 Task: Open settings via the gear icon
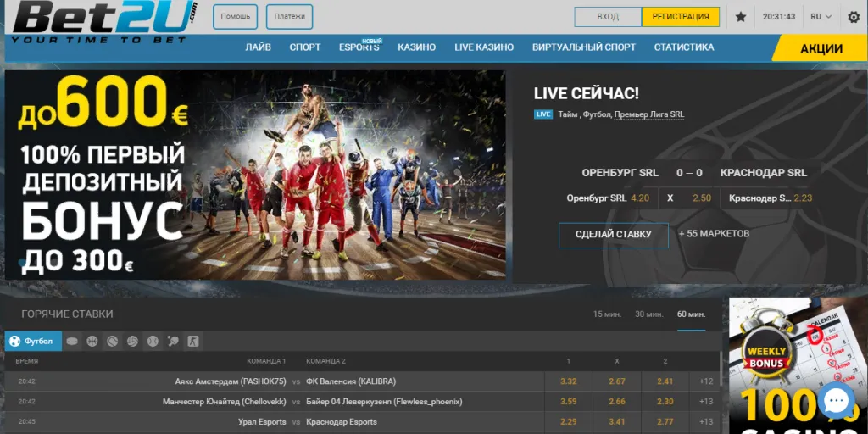click(854, 17)
